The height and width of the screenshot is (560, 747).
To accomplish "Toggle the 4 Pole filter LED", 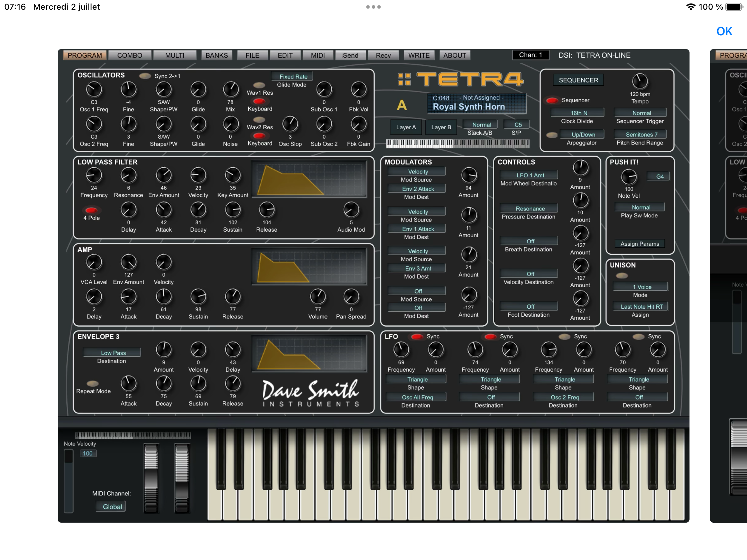I will point(91,210).
